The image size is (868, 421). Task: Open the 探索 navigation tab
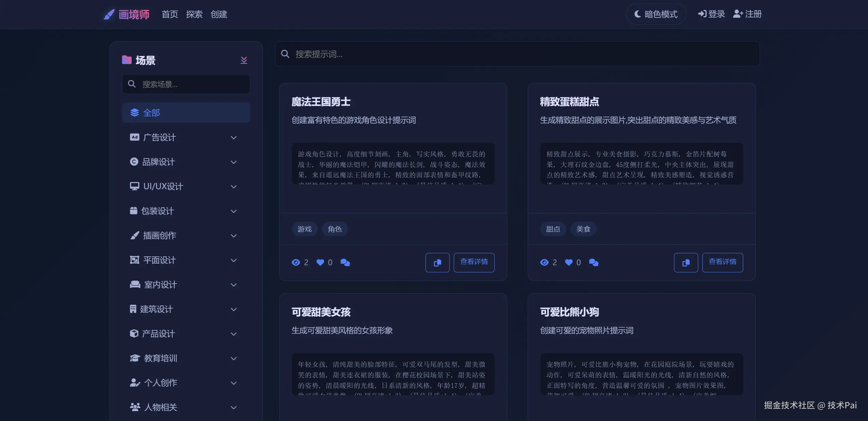tap(194, 14)
